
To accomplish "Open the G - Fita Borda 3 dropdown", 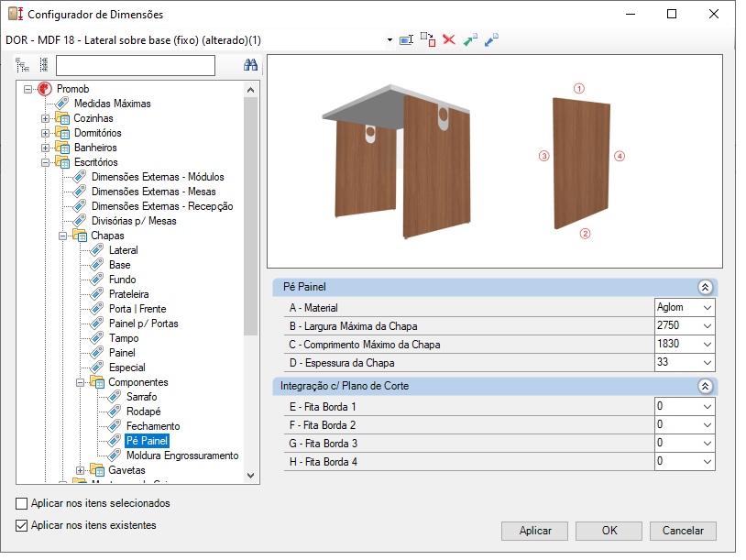I will (x=708, y=443).
